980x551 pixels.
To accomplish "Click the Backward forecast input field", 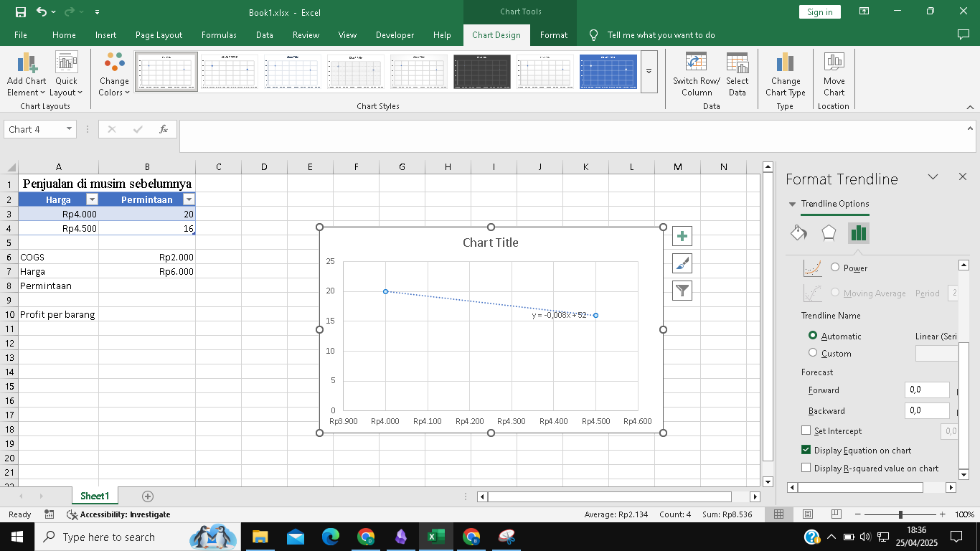I will 927,410.
